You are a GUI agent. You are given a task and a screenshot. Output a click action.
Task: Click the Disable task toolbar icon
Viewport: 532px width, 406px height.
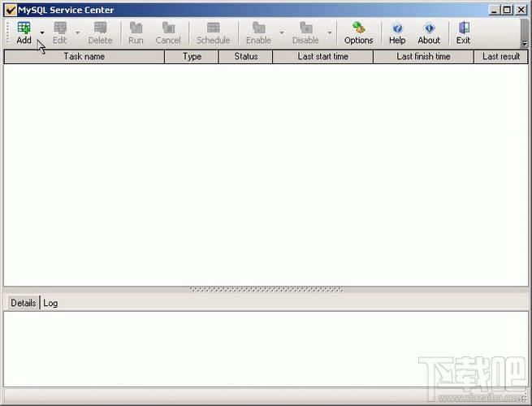(305, 32)
